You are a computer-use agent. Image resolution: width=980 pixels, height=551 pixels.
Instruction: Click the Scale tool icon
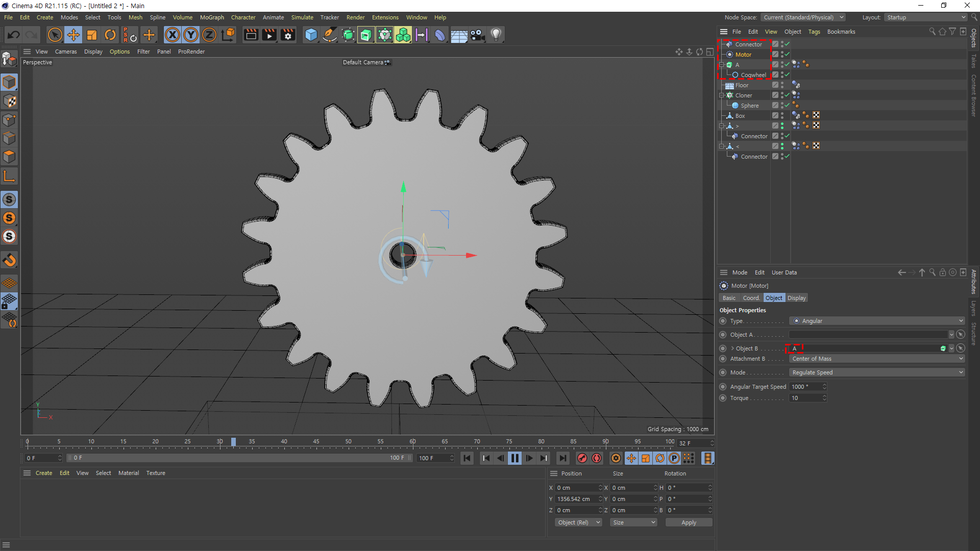coord(92,35)
